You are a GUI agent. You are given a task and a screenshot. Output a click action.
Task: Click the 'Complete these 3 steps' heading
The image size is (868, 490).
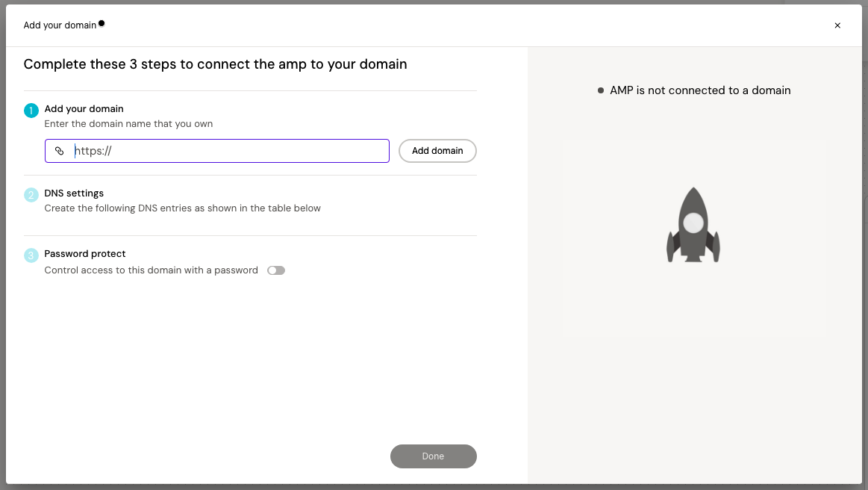[215, 64]
